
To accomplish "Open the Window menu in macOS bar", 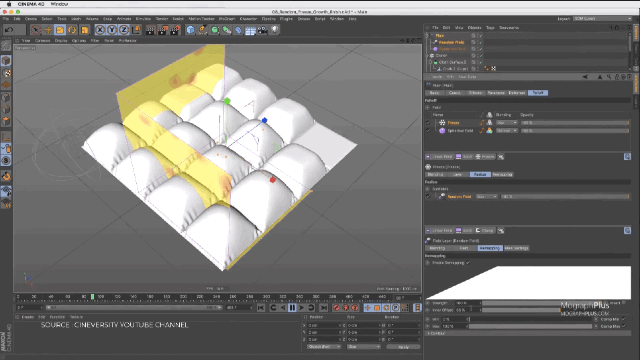I will [x=59, y=4].
